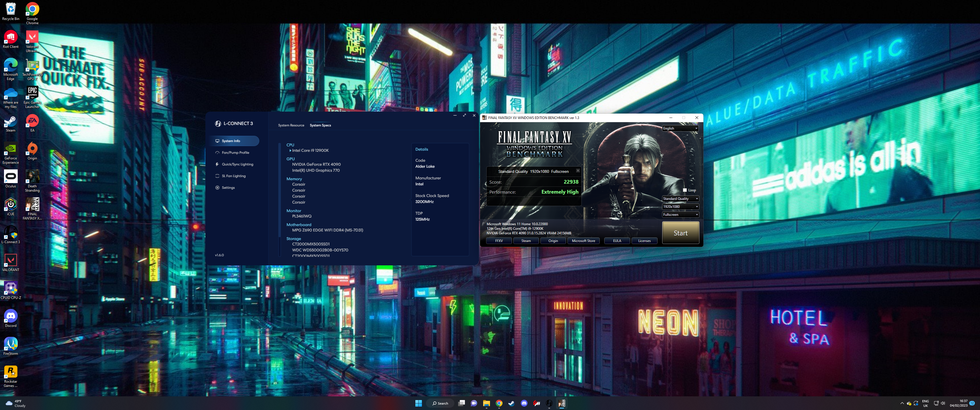Click the FFXV button in benchmark

tap(499, 241)
